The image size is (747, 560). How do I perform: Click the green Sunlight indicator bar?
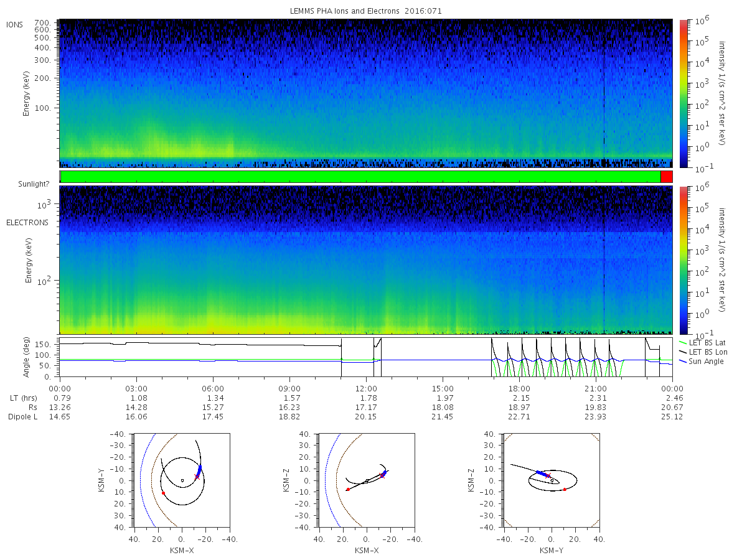tap(360, 177)
